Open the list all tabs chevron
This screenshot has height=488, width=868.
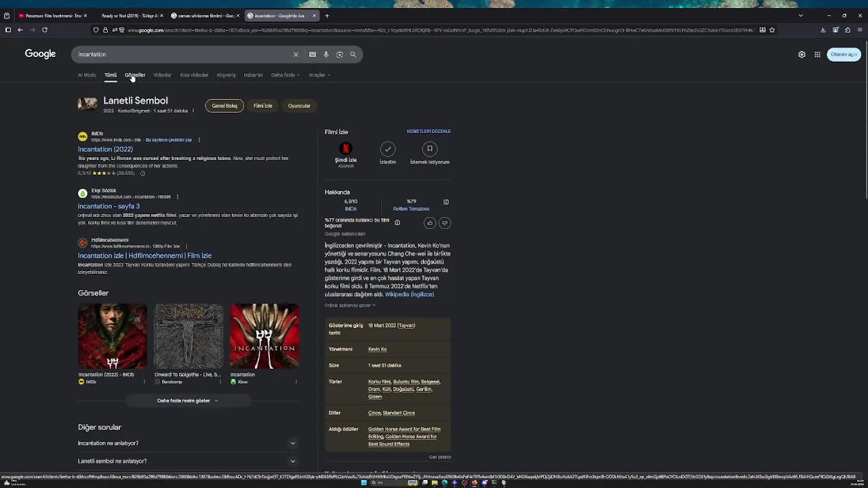[801, 16]
